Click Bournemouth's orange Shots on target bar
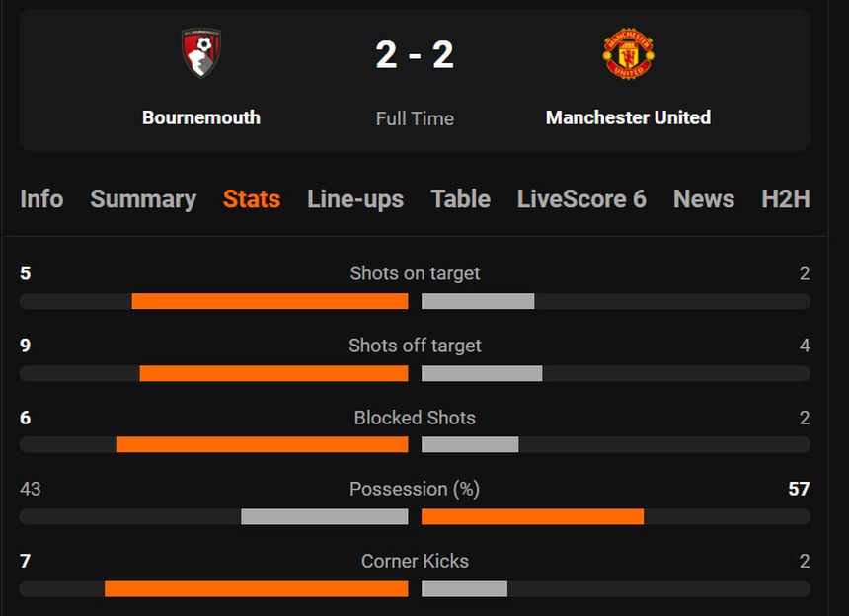The width and height of the screenshot is (849, 616). coord(270,301)
